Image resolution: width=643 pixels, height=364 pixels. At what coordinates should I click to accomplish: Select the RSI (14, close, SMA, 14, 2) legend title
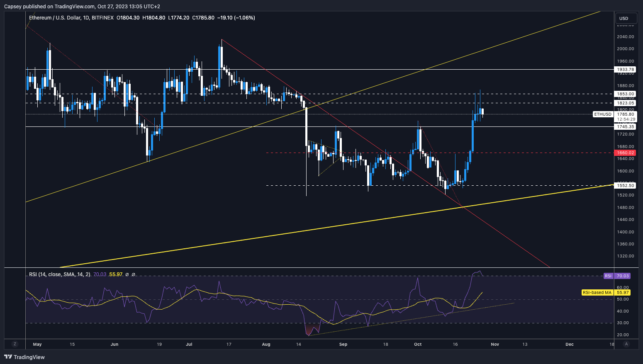click(60, 274)
